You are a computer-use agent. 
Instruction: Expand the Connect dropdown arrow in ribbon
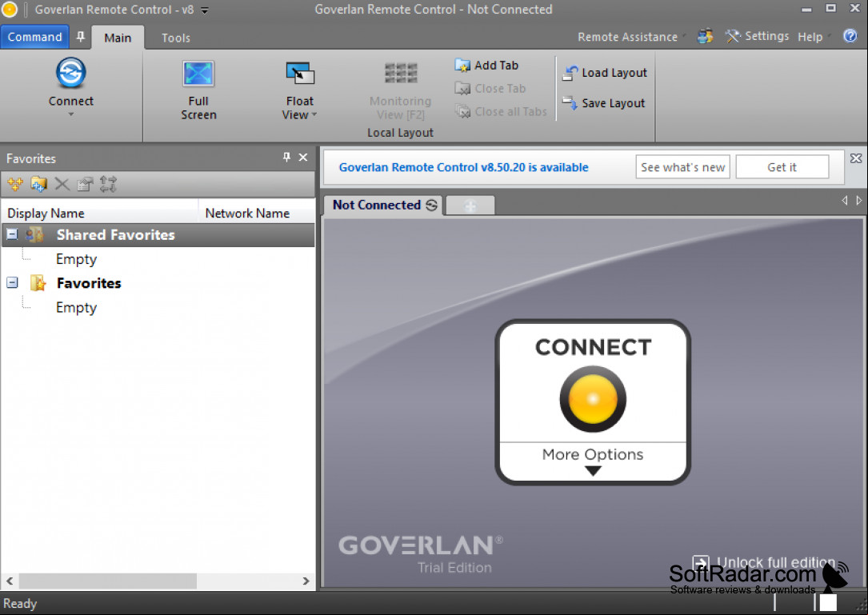pos(71,114)
